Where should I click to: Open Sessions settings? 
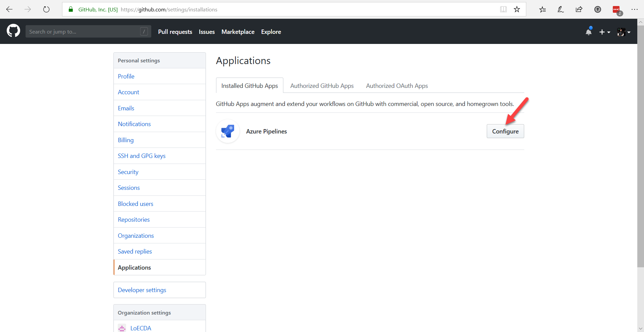click(160, 188)
